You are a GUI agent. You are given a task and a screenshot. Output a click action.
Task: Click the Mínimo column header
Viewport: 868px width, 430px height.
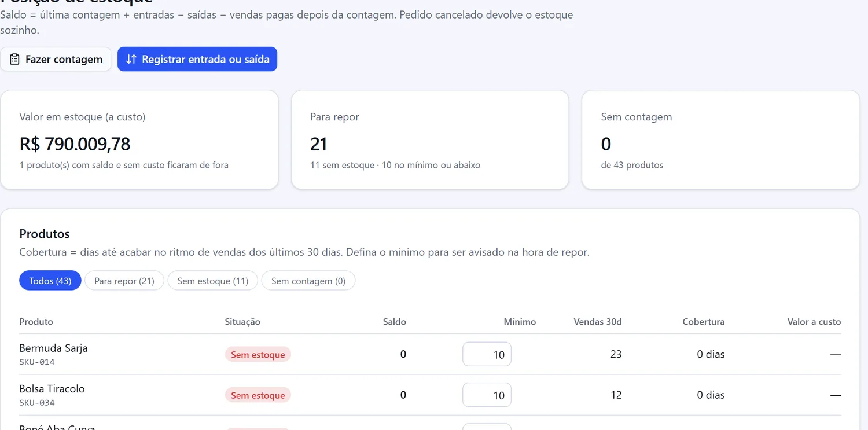pyautogui.click(x=520, y=322)
